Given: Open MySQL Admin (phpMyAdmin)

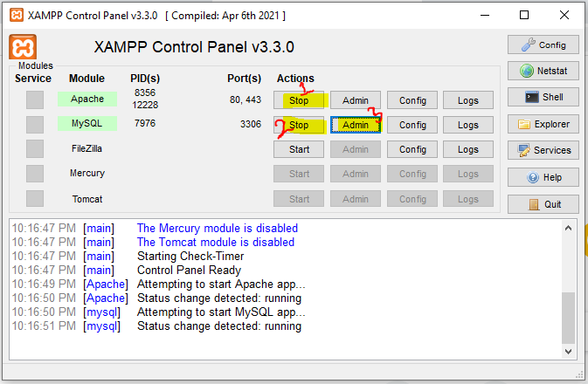Looking at the screenshot, I should coord(356,125).
